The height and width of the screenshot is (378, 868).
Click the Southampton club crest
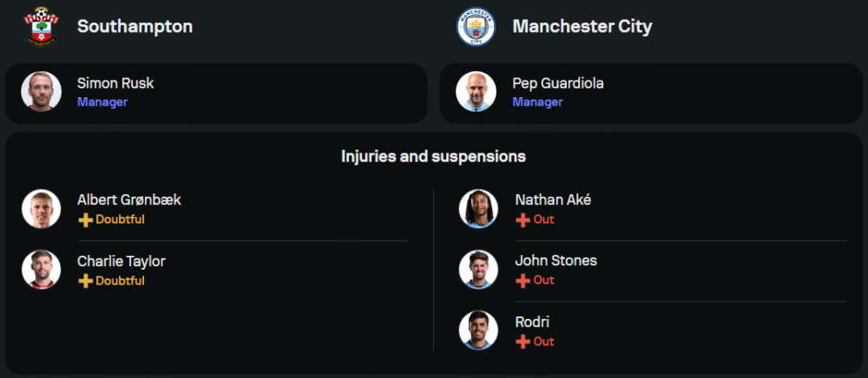tap(41, 27)
